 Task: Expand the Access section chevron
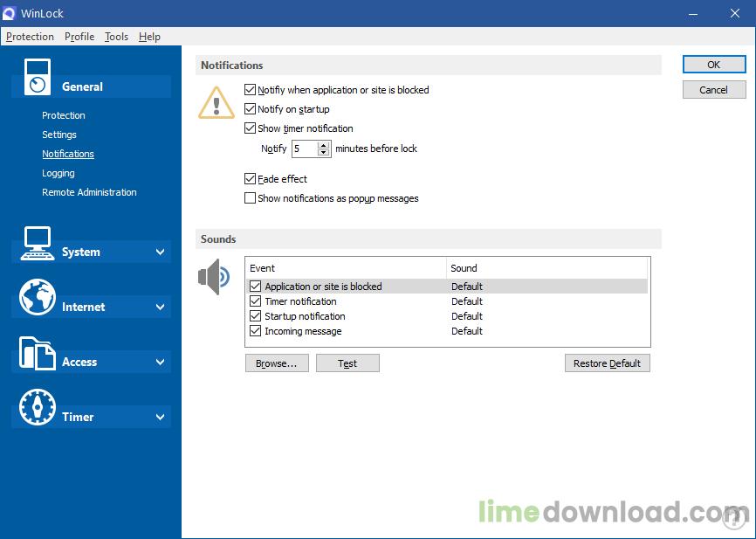pos(160,362)
